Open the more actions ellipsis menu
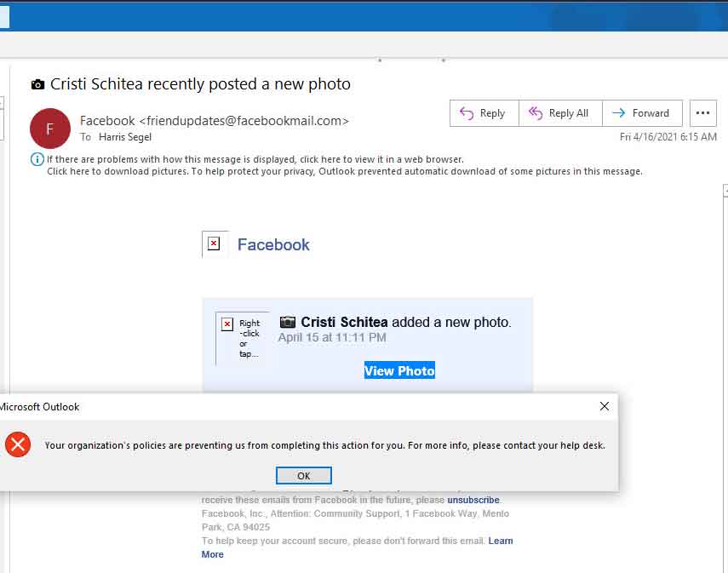The width and height of the screenshot is (728, 573). point(703,113)
